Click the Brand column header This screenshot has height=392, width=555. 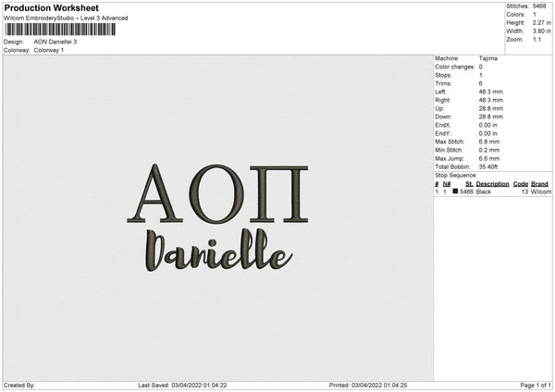[x=540, y=184]
